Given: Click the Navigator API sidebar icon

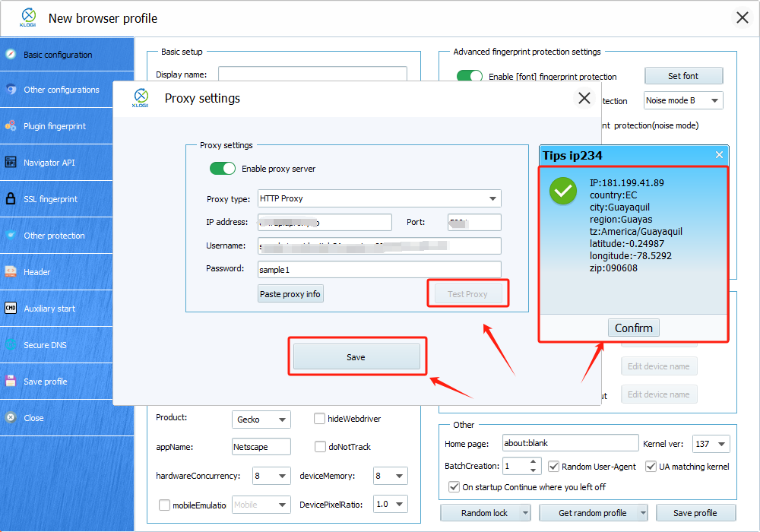Looking at the screenshot, I should coord(11,163).
